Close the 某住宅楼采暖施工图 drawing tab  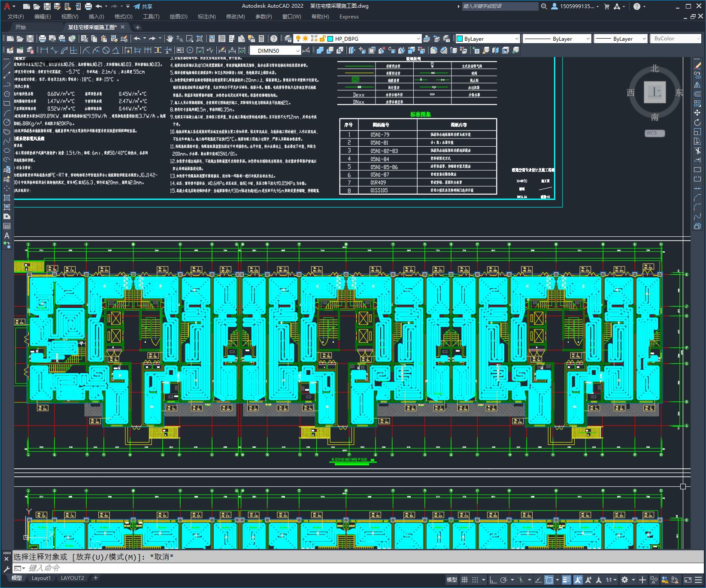pyautogui.click(x=123, y=27)
